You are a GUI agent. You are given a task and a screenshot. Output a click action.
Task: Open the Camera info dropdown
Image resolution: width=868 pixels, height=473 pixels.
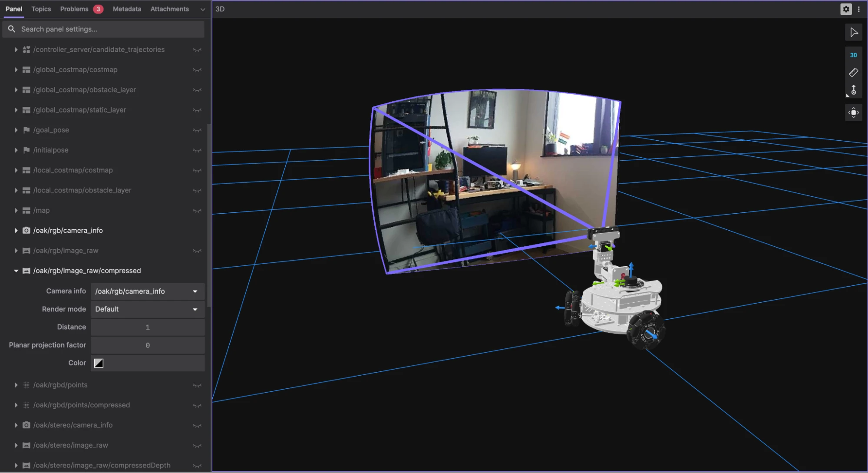[148, 291]
